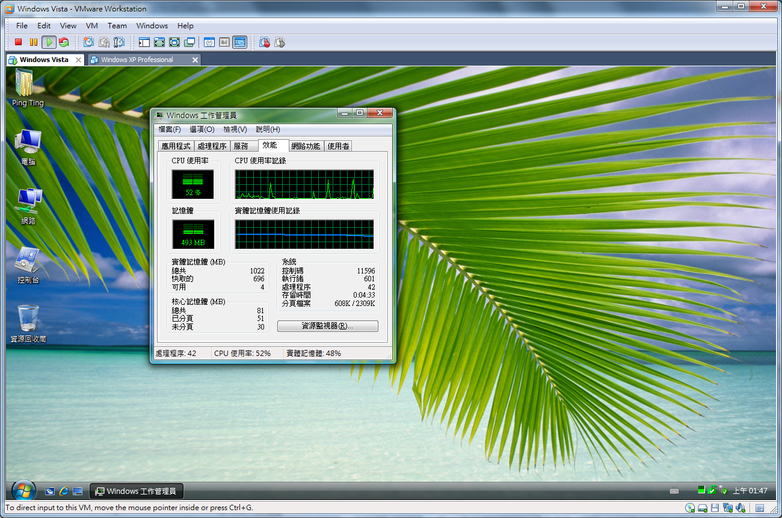This screenshot has width=782, height=518.
Task: Open the VM menu in VMware
Action: (x=92, y=25)
